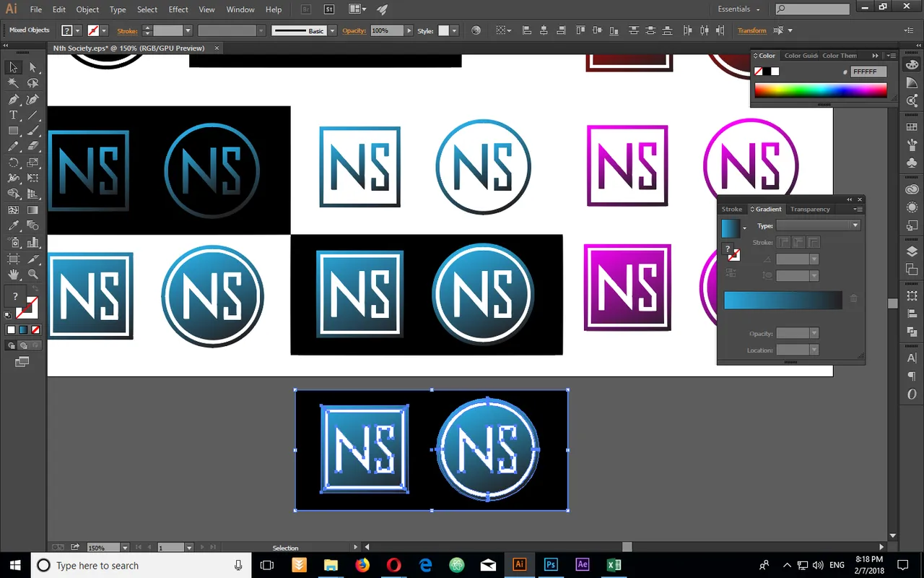Viewport: 924px width, 578px height.
Task: Select the Hand tool
Action: tap(13, 275)
